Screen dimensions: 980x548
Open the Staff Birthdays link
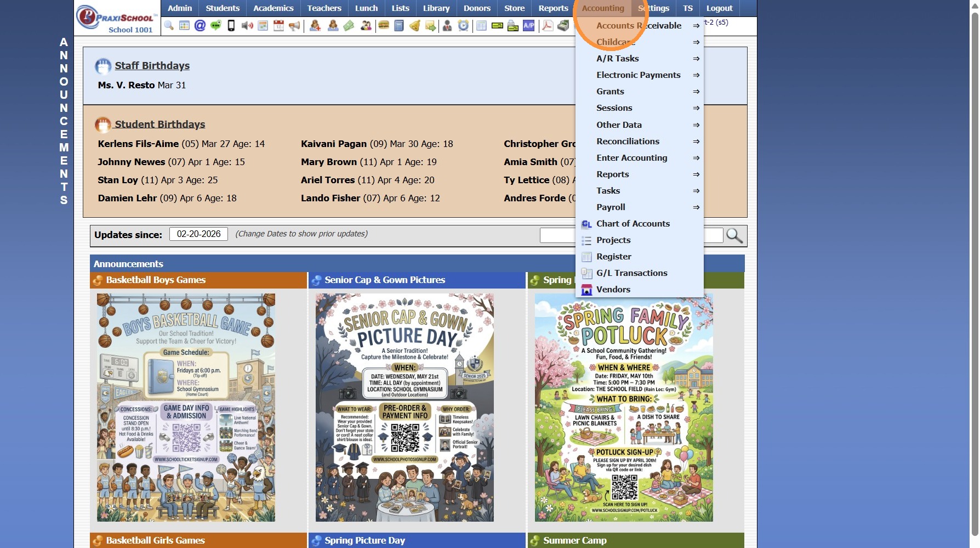[152, 66]
